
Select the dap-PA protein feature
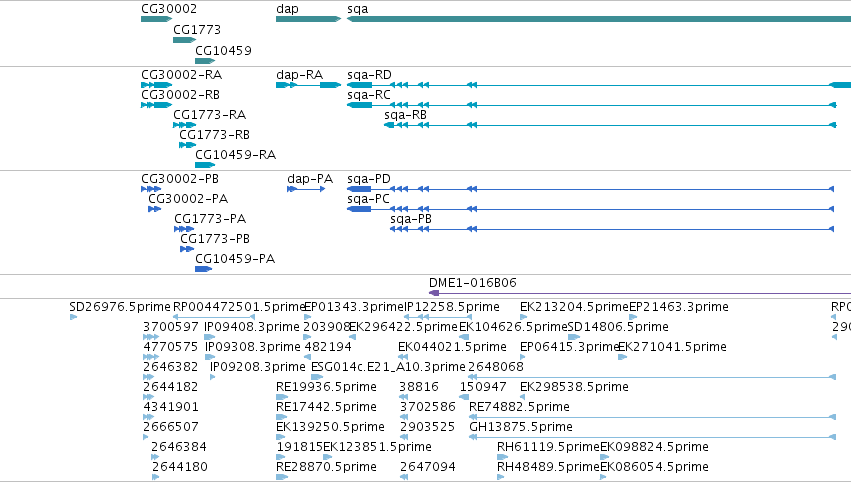click(307, 189)
